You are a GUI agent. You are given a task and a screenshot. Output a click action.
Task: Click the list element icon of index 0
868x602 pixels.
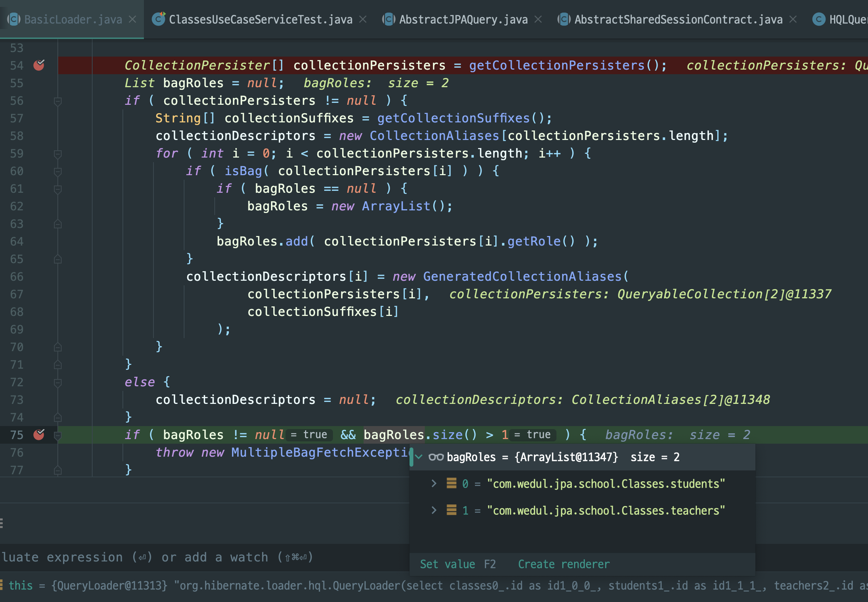click(452, 484)
